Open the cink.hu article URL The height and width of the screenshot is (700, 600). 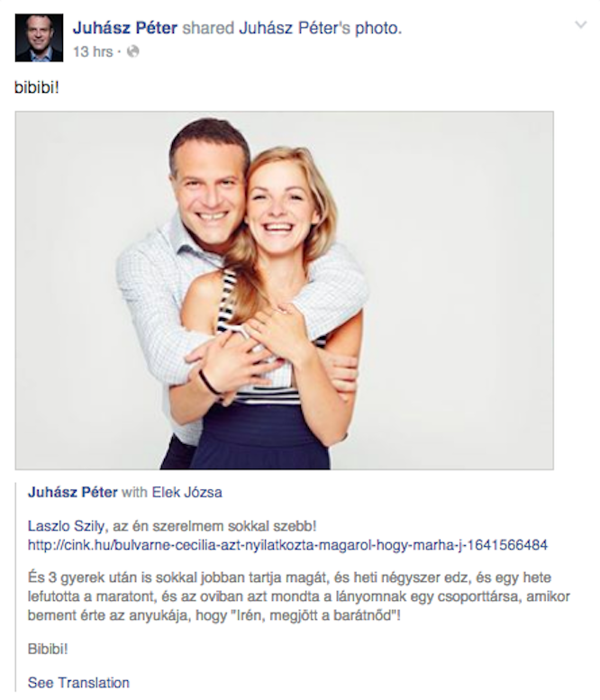tap(287, 545)
